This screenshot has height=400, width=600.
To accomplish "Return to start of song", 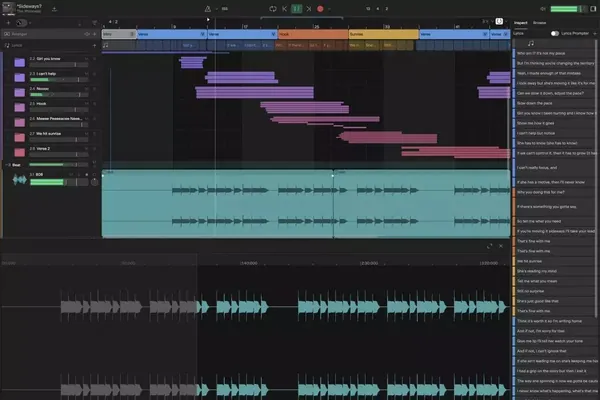I will (x=284, y=8).
